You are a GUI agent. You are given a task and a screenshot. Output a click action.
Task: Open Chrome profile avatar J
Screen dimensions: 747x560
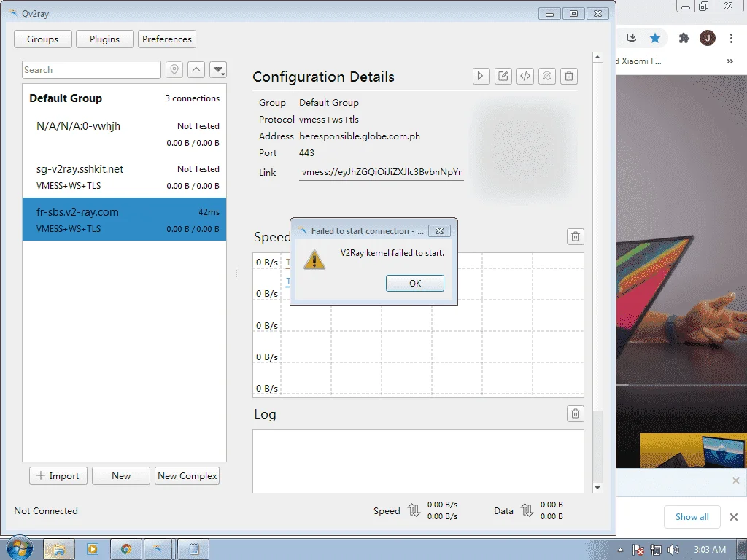(x=708, y=38)
